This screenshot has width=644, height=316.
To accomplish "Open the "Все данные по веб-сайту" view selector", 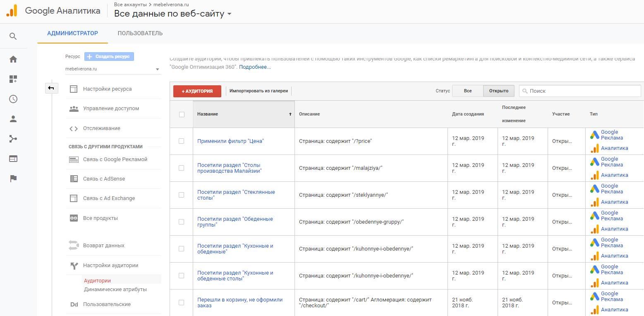I will [x=173, y=14].
